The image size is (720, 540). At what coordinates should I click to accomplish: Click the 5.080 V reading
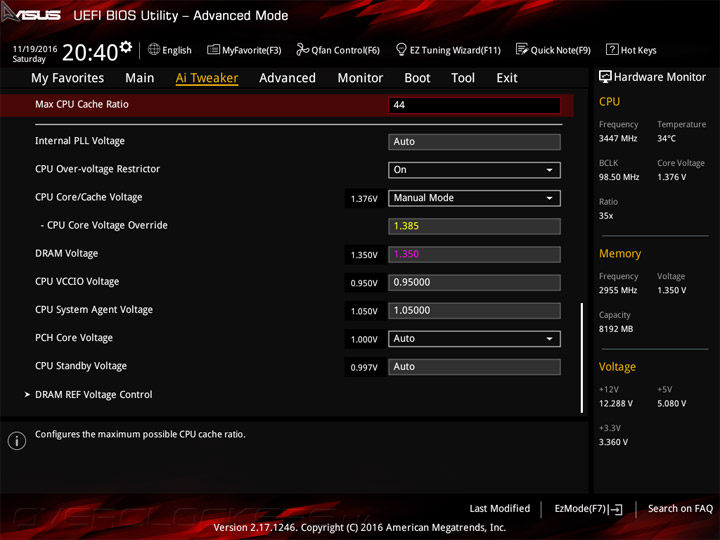[671, 404]
